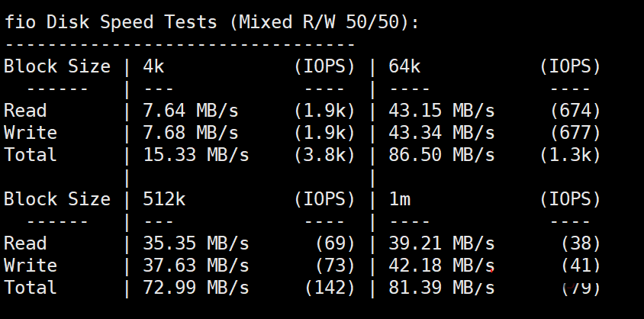Click the (1.3k) IOPS total
Image resolution: width=644 pixels, height=319 pixels.
click(570, 155)
